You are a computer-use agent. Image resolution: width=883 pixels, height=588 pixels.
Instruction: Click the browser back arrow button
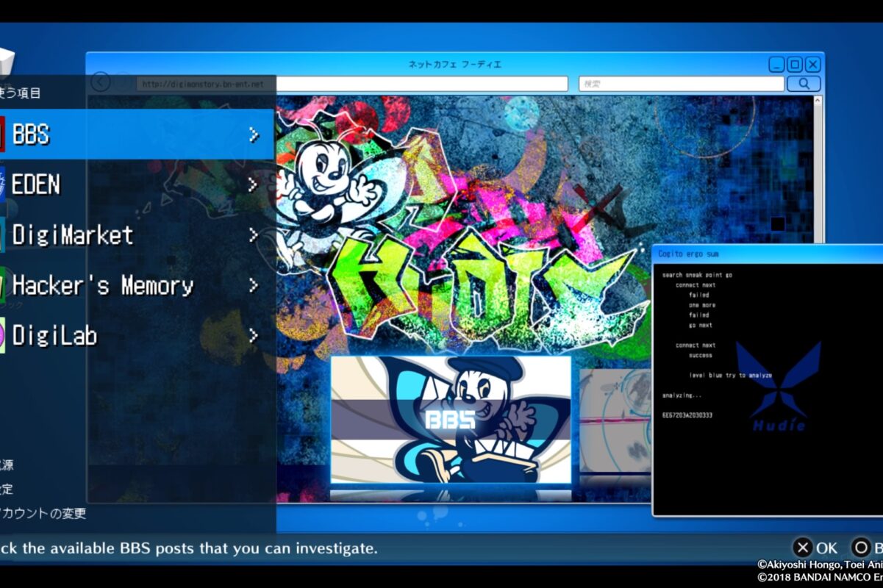click(101, 82)
